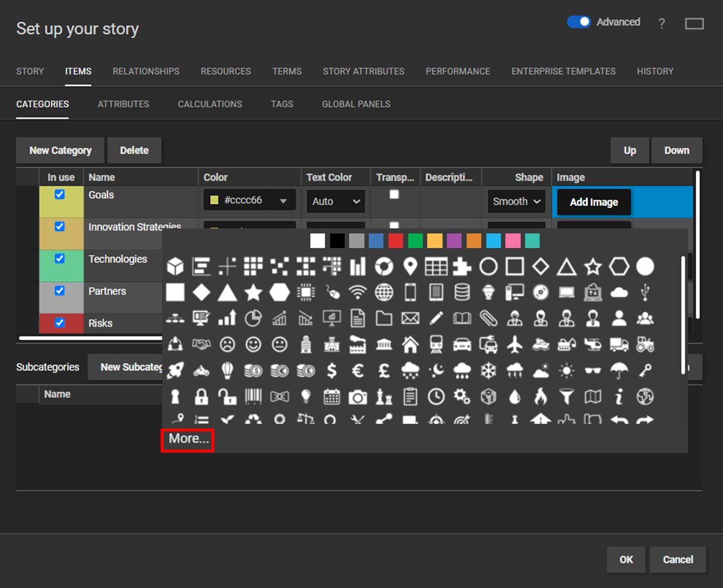The width and height of the screenshot is (723, 588).
Task: Choose the cloud icon
Action: click(x=619, y=293)
